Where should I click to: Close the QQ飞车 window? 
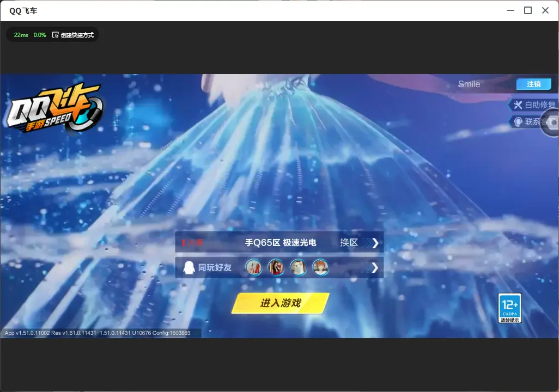tap(545, 10)
